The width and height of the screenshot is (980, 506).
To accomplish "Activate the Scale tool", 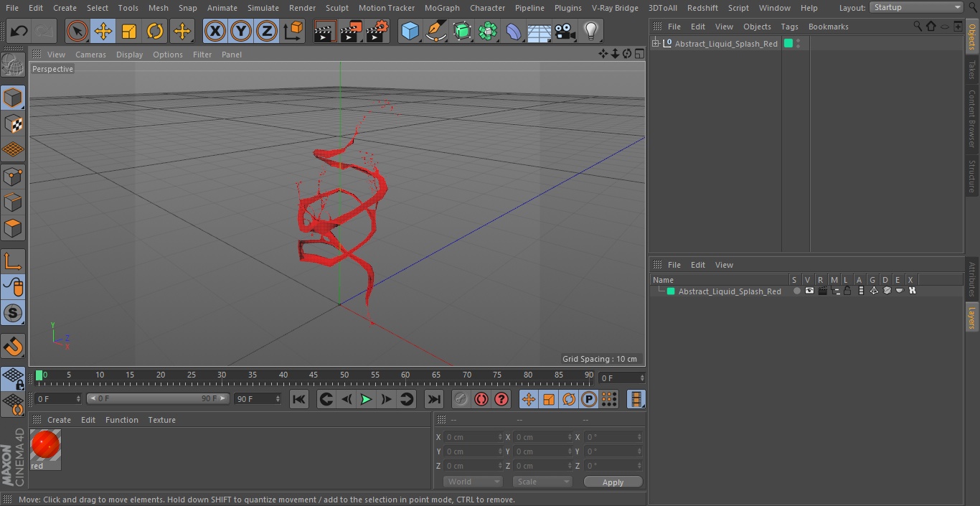I will (129, 31).
